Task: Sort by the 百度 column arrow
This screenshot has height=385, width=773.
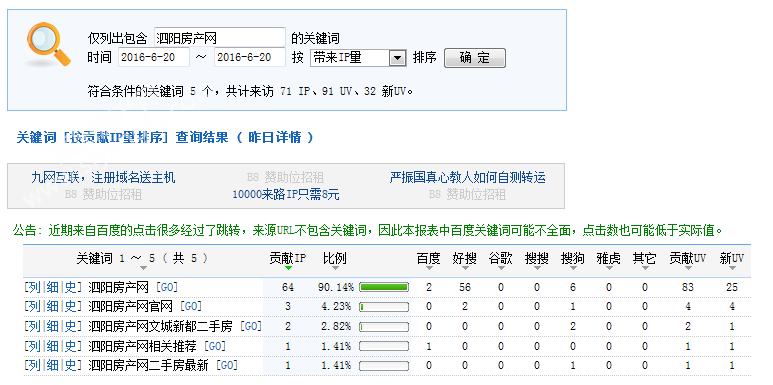Action: click(429, 268)
